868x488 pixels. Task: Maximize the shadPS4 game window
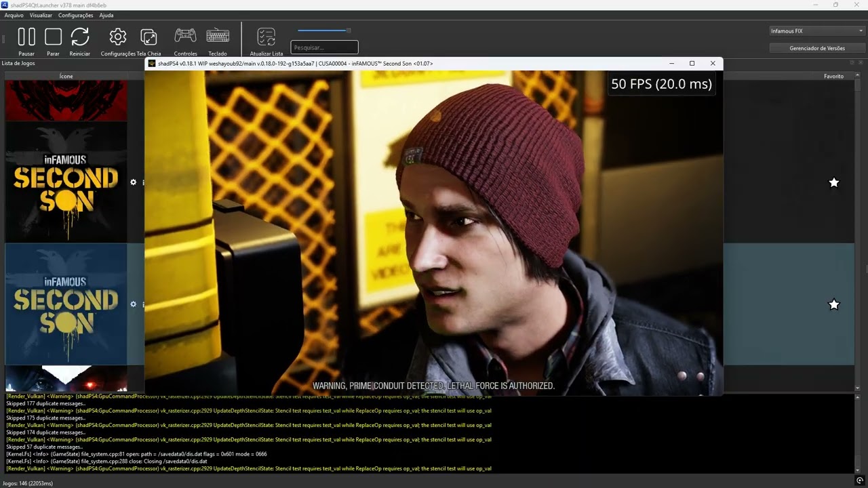(x=692, y=64)
